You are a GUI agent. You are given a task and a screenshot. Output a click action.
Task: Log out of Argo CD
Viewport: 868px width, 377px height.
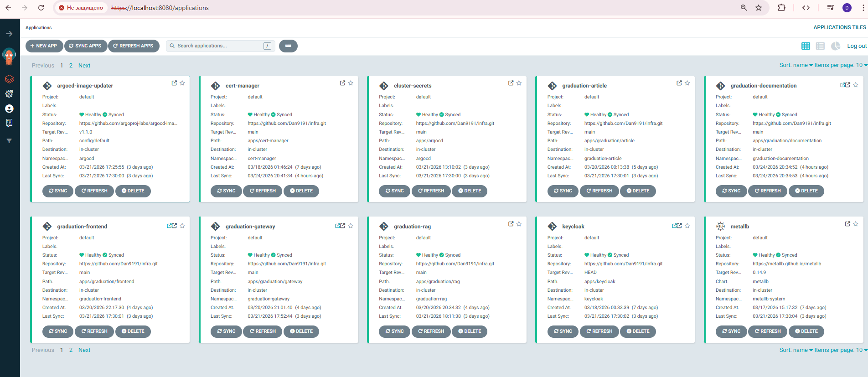coord(857,46)
